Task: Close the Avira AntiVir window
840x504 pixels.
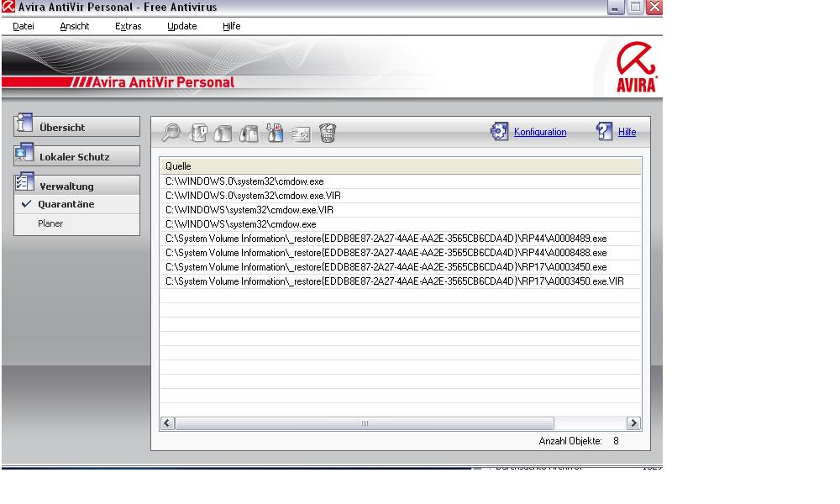Action: tap(654, 7)
